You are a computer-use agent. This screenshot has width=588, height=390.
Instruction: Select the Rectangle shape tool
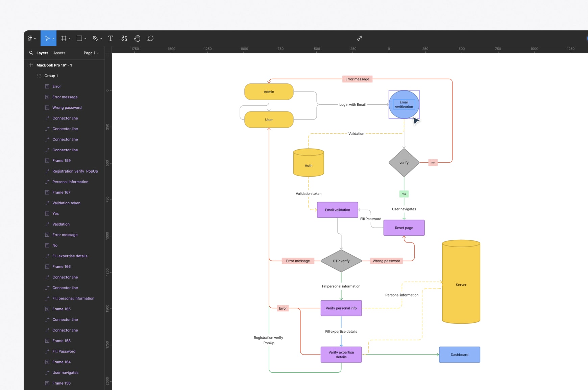click(79, 38)
